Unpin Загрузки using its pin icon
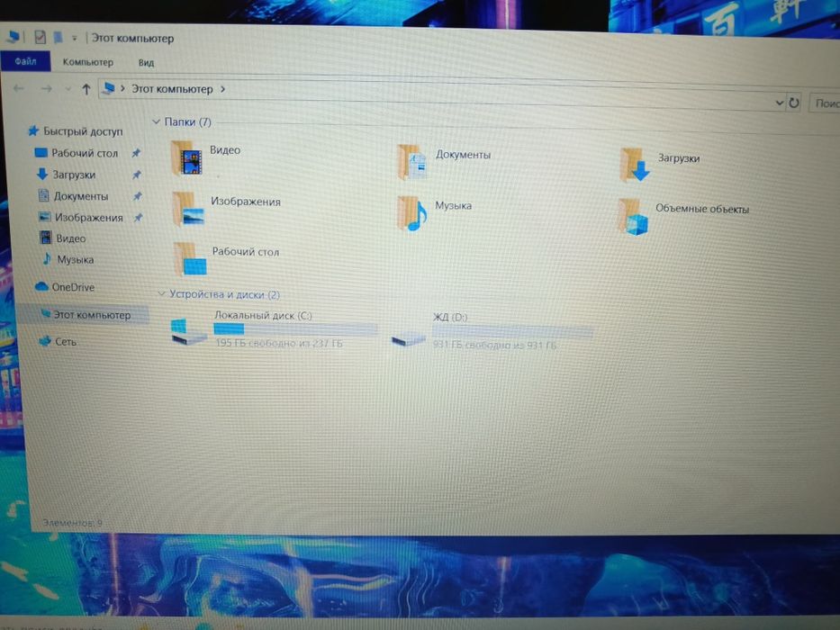 coord(137,175)
